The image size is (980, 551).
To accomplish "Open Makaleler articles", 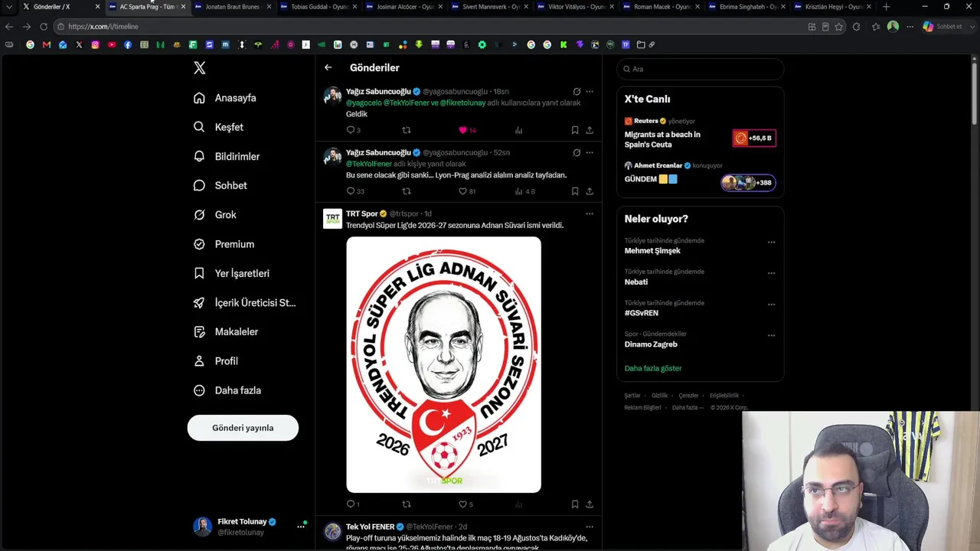I will pos(226,331).
